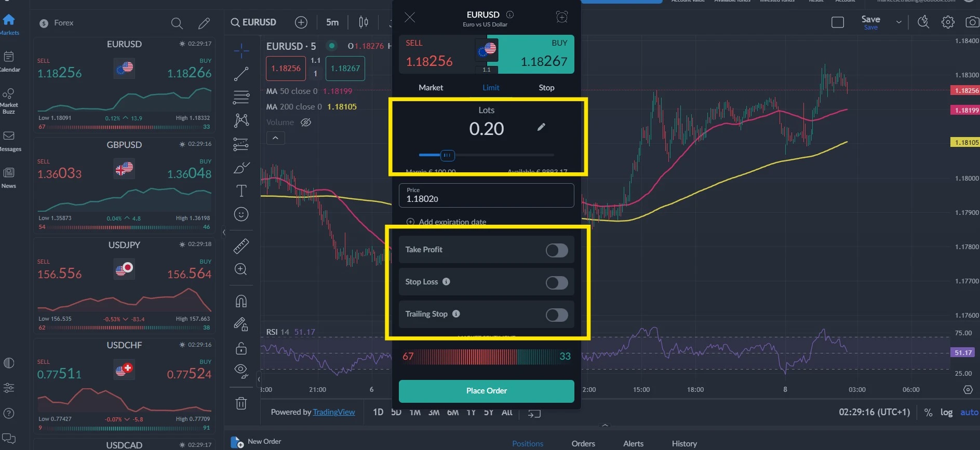This screenshot has width=980, height=450.
Task: Open the Orders tab
Action: pyautogui.click(x=583, y=444)
